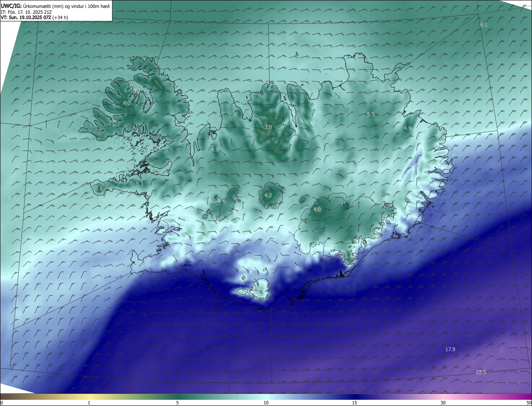Click the 8.0 value label
This screenshot has width=532, height=406.
(12, 198)
